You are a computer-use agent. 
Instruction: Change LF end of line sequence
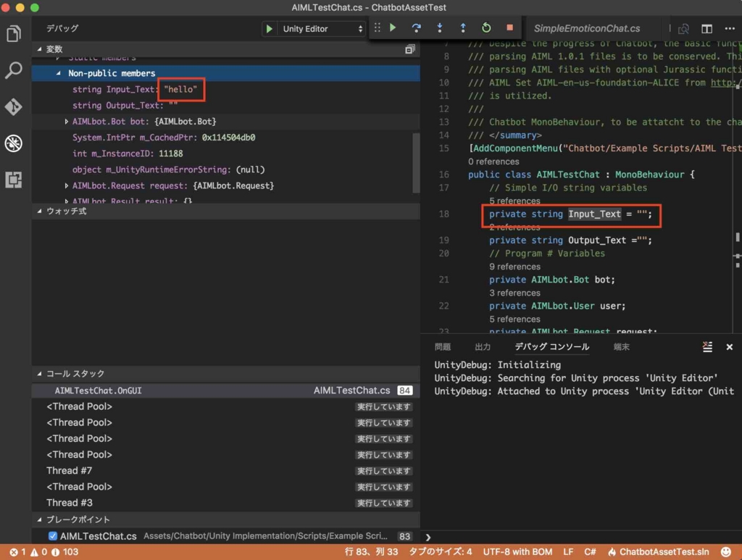568,552
